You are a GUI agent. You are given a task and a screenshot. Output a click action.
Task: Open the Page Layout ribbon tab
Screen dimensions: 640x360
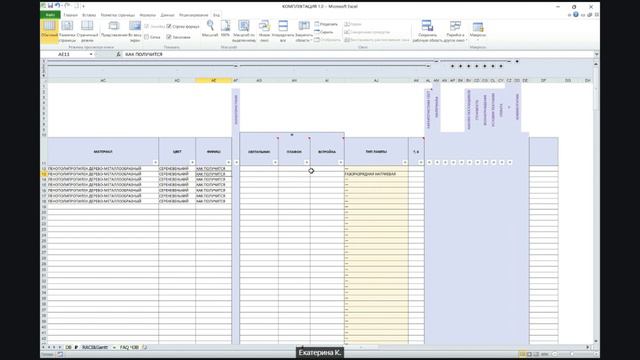tap(118, 15)
